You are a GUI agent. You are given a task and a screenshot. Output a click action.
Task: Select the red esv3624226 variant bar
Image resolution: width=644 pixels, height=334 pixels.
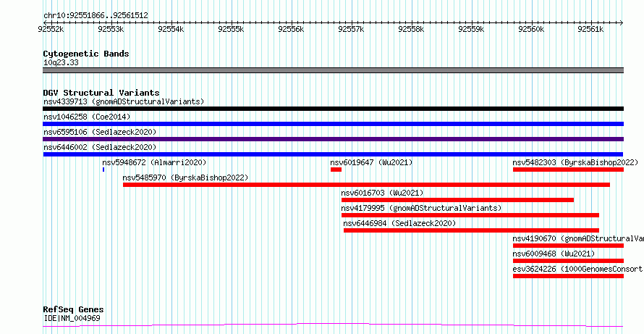(569, 276)
